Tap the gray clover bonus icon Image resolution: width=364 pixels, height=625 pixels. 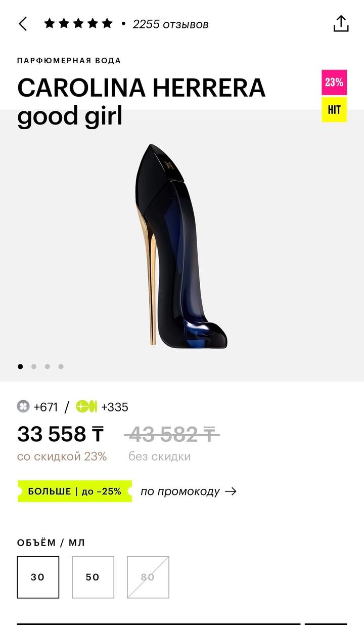pos(24,406)
